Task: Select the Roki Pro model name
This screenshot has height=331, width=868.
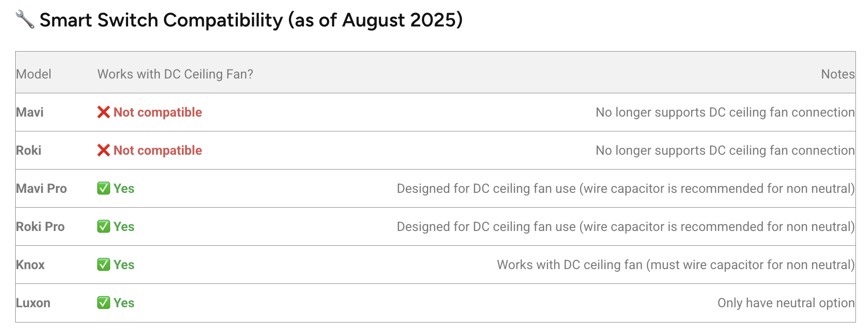Action: pyautogui.click(x=40, y=226)
